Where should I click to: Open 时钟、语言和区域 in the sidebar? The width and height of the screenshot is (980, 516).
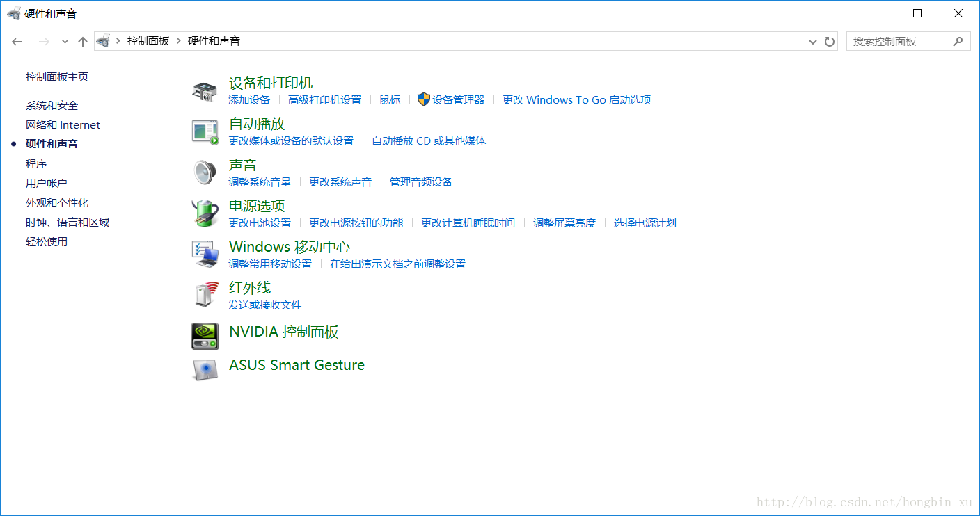pos(68,223)
